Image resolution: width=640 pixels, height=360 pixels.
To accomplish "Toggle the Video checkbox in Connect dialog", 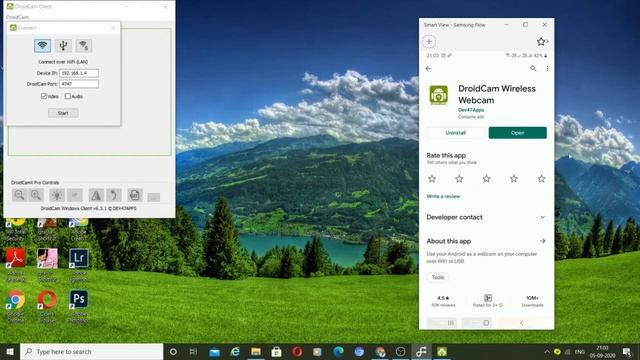I will pyautogui.click(x=44, y=96).
